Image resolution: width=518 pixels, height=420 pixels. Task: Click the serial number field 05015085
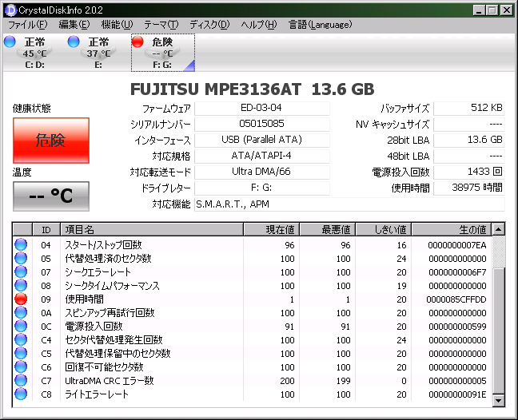click(x=261, y=124)
